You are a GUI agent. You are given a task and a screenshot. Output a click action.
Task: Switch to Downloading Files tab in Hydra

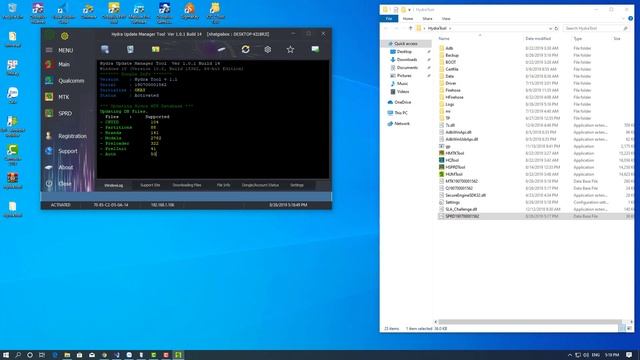coord(187,185)
